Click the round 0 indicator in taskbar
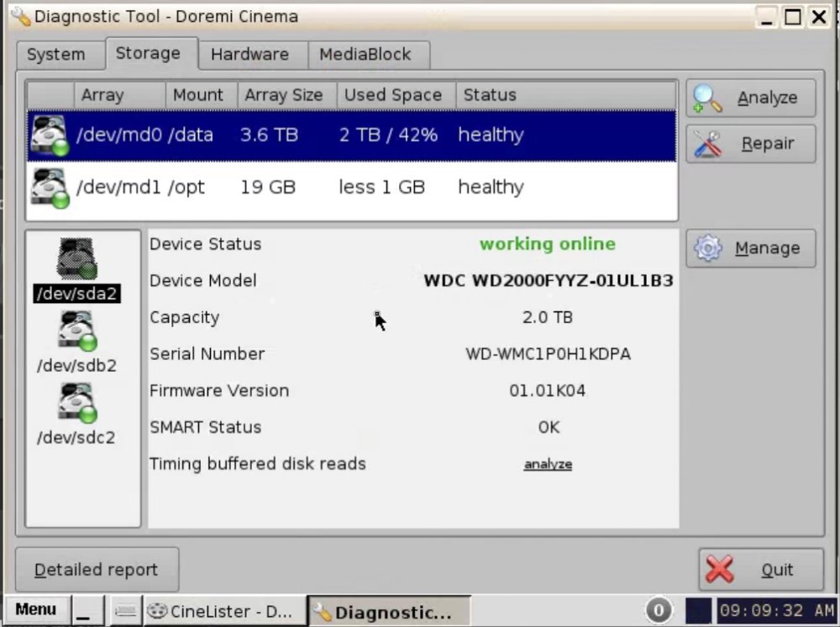Image resolution: width=840 pixels, height=627 pixels. (658, 611)
